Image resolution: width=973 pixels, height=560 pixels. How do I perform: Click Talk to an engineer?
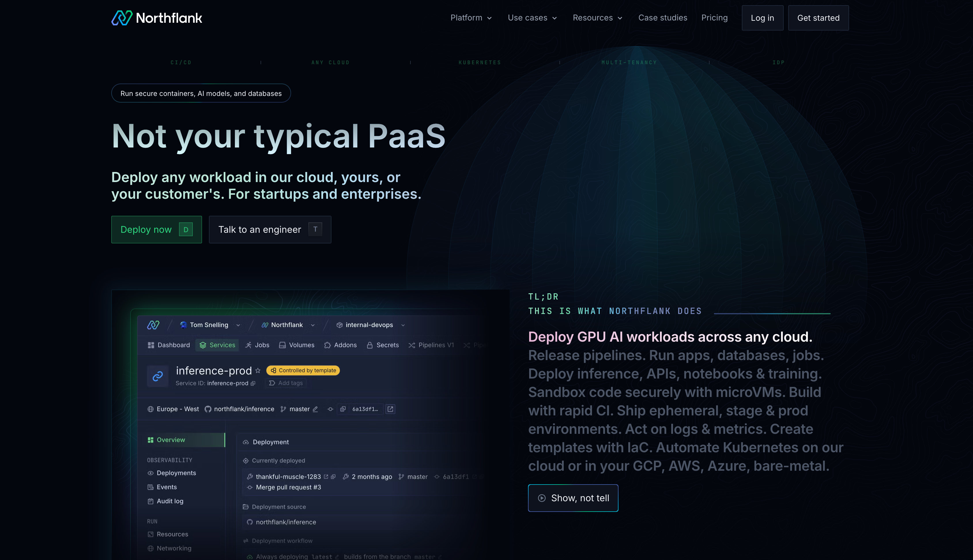tap(270, 229)
